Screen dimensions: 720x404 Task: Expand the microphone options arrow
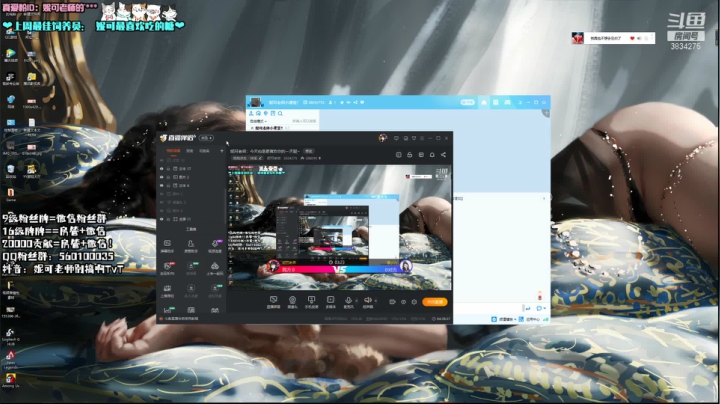[357, 301]
